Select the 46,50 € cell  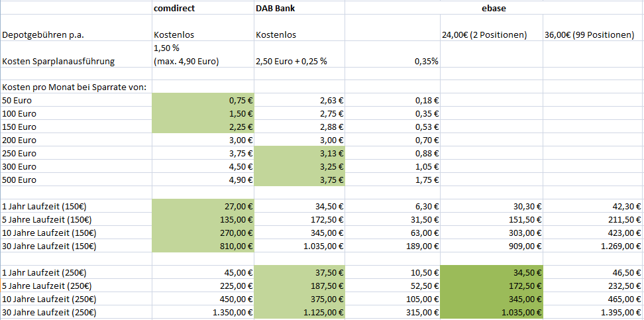(x=593, y=272)
